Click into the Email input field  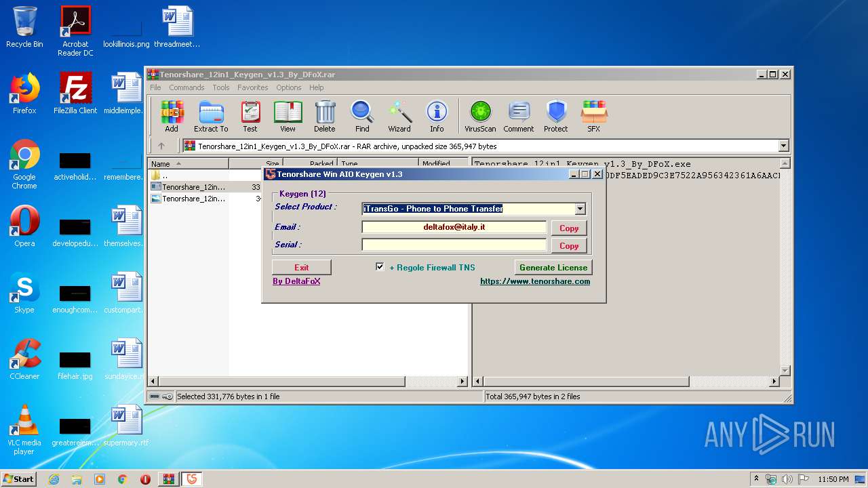pos(454,227)
